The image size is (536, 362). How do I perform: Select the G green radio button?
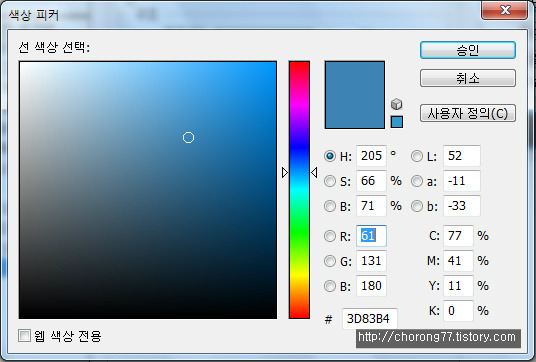tap(330, 261)
